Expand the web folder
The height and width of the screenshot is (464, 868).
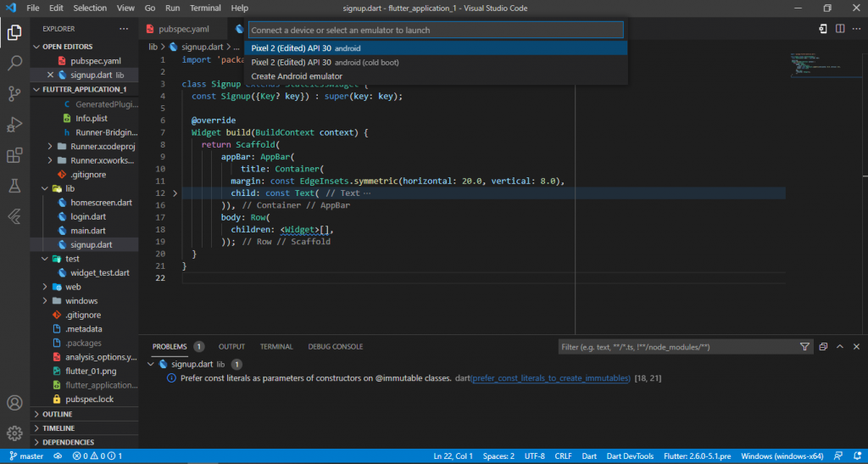coord(45,287)
